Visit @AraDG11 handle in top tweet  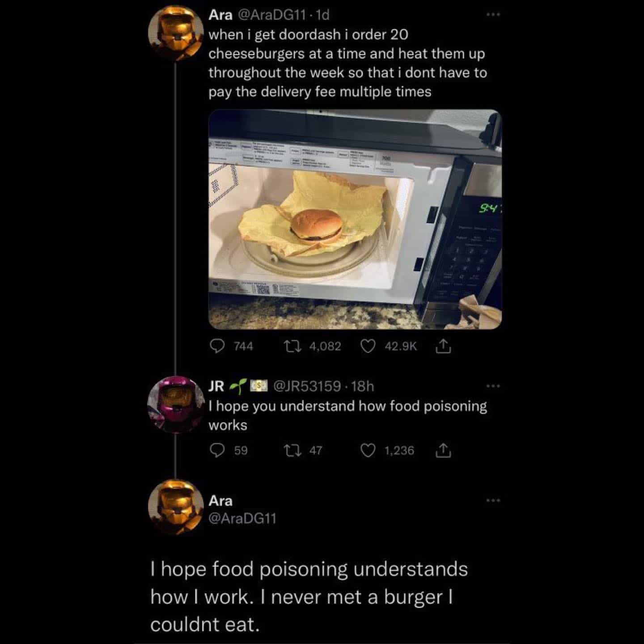(x=272, y=15)
